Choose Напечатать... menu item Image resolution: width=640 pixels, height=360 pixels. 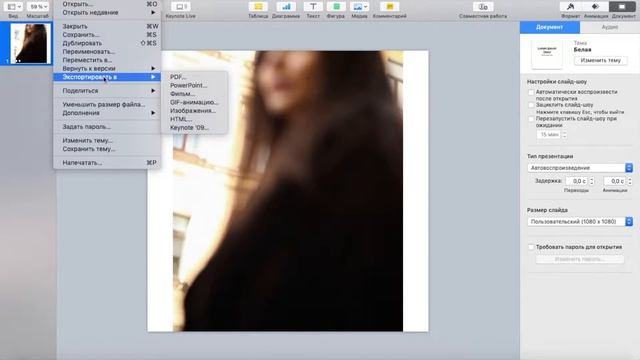click(x=107, y=162)
